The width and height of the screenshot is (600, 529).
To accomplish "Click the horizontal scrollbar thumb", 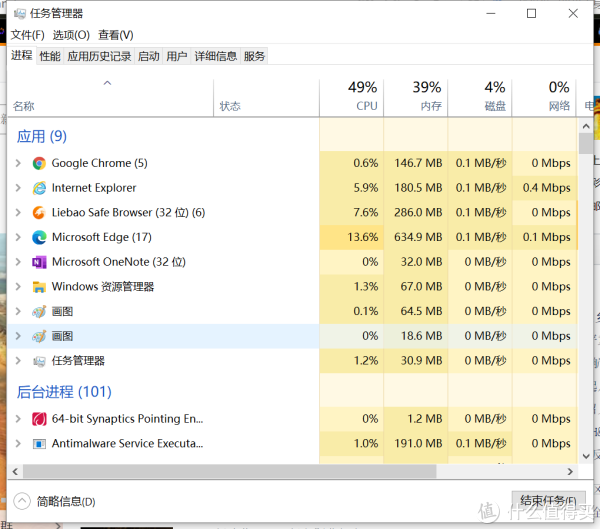I will 230,472.
